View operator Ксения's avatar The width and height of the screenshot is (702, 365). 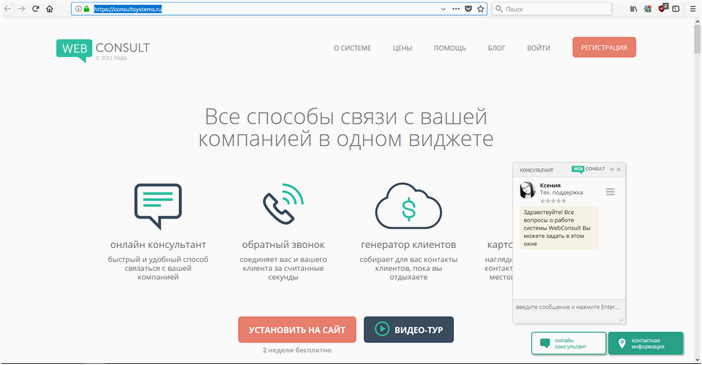(527, 190)
